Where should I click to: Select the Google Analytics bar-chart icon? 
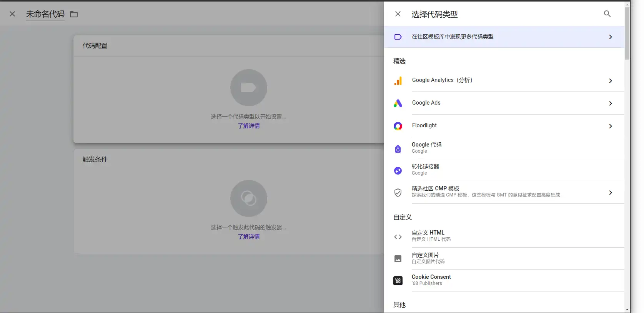[x=398, y=81]
